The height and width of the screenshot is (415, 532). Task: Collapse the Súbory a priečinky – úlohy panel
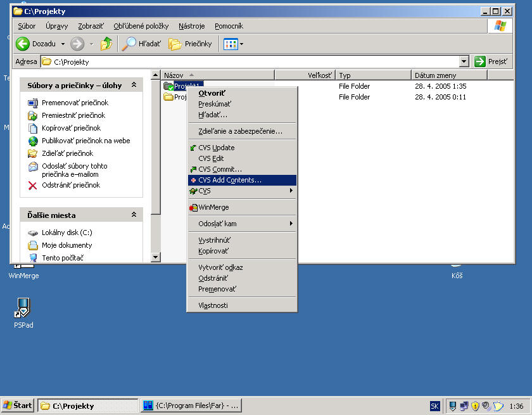(134, 85)
